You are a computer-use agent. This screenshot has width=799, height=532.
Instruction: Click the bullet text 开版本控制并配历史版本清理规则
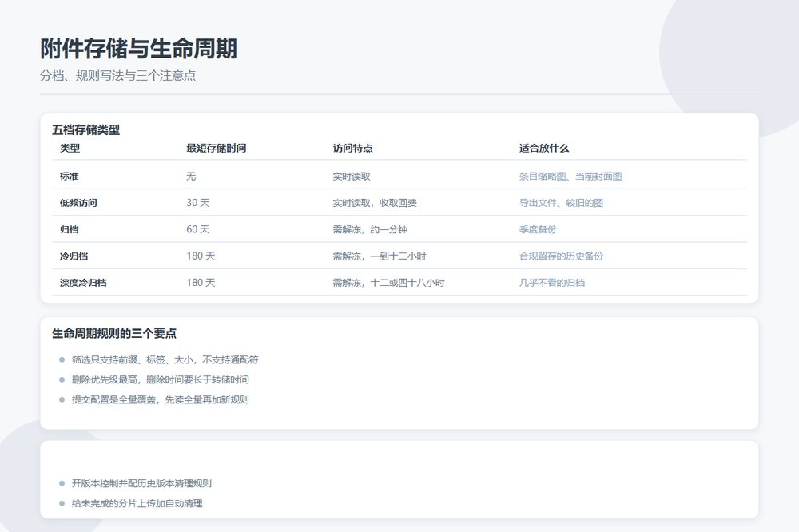(141, 483)
